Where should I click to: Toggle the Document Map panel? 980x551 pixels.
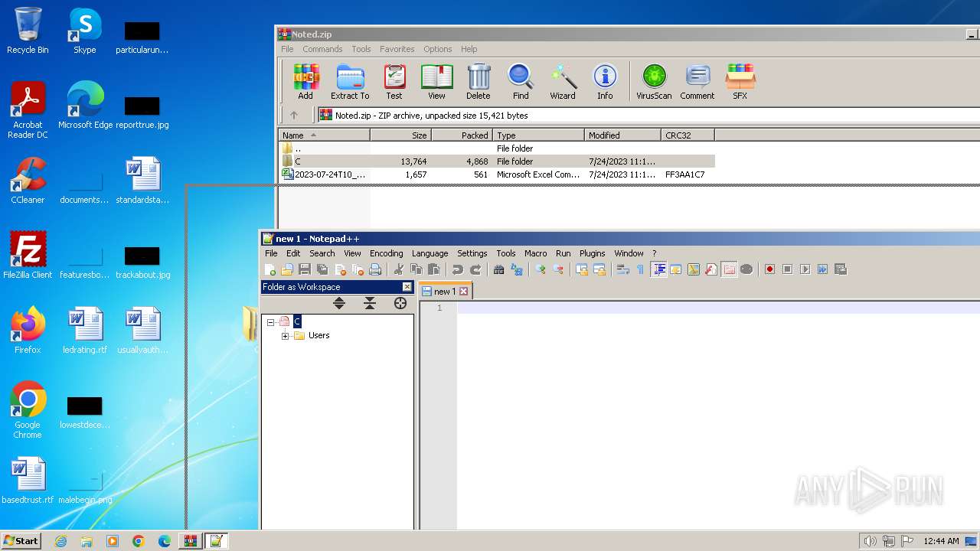693,269
